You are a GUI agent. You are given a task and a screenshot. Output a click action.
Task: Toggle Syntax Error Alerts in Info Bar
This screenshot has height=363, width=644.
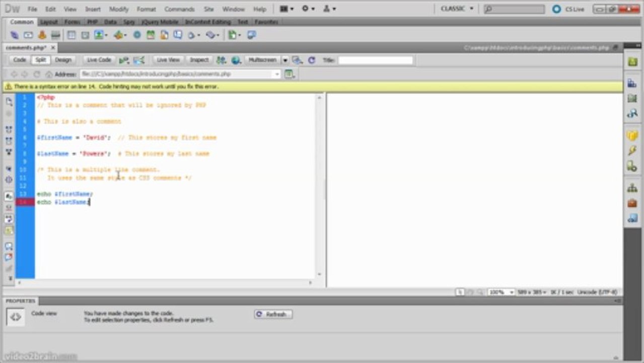9,231
